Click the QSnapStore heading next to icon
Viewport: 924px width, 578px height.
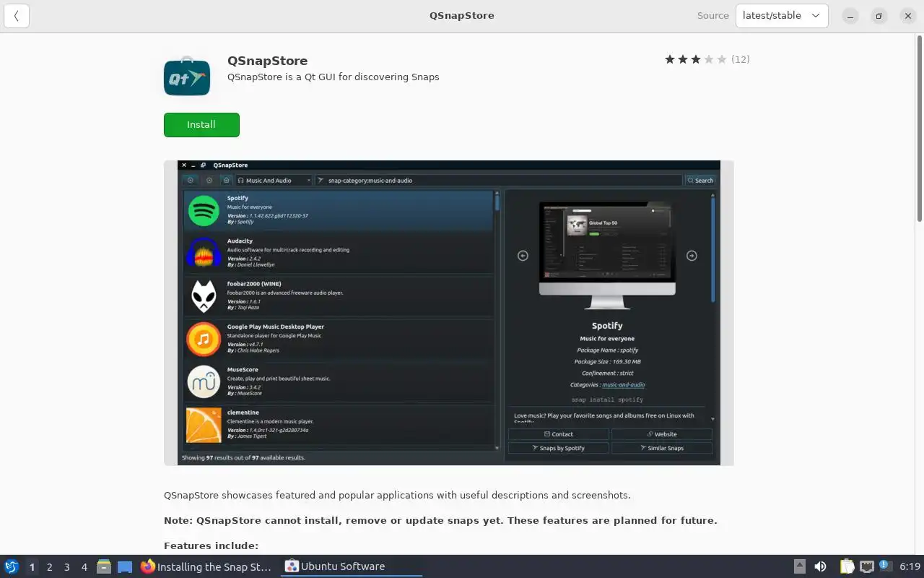pyautogui.click(x=267, y=61)
